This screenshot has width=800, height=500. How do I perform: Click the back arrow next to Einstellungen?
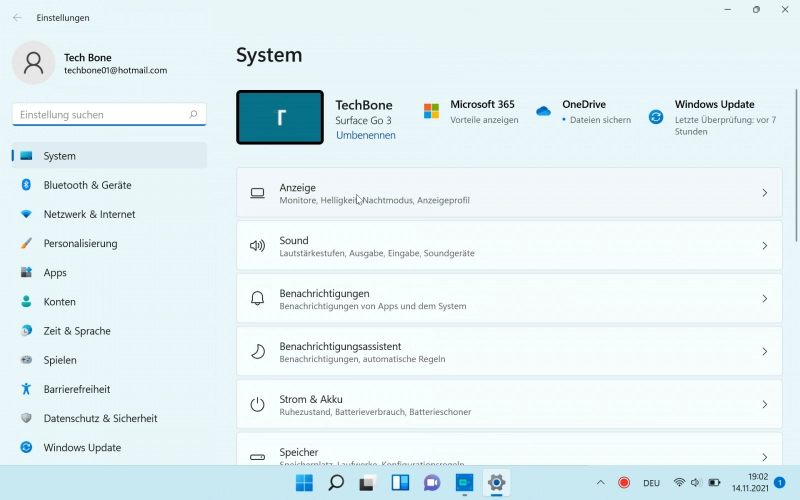tap(17, 18)
